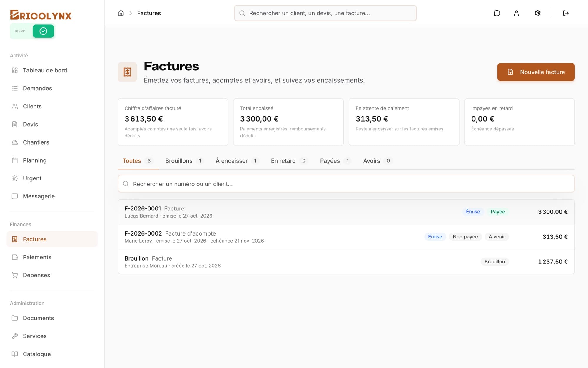This screenshot has height=368, width=588.
Task: Toggle the DISPO availability switch
Action: coord(32,31)
